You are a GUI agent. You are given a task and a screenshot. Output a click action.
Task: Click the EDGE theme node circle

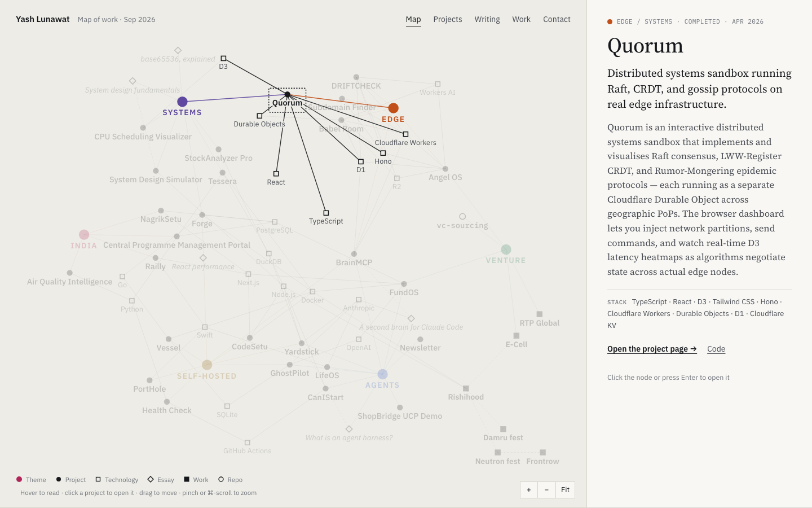coord(394,108)
